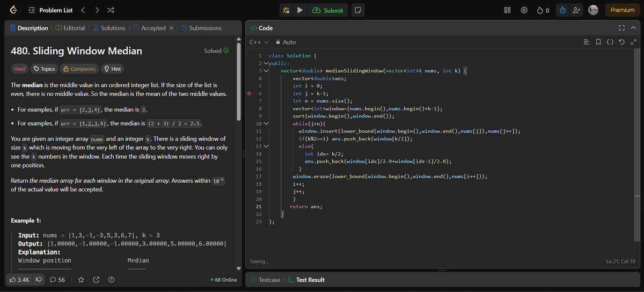Click the problem title 480. Sliding Window Median
The height and width of the screenshot is (292, 644).
[x=77, y=51]
